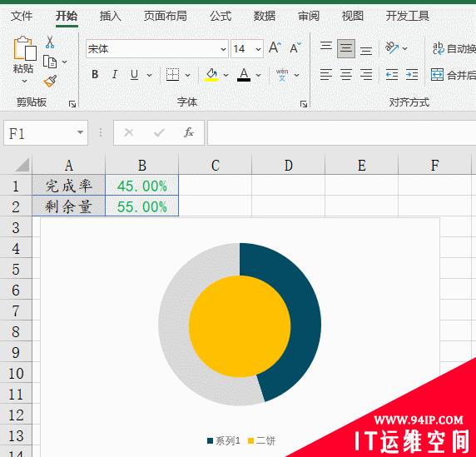476x457 pixels.
Task: Click the Insert Function fx icon
Action: pyautogui.click(x=189, y=132)
